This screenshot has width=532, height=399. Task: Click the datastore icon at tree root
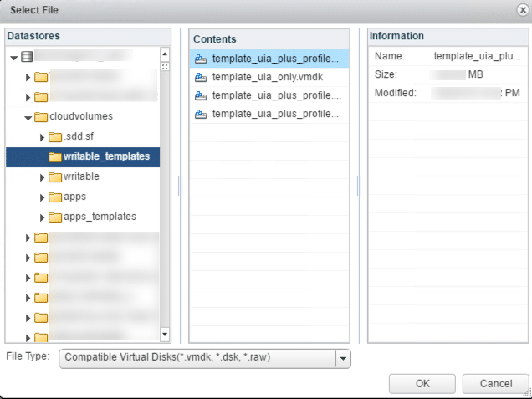[x=27, y=57]
